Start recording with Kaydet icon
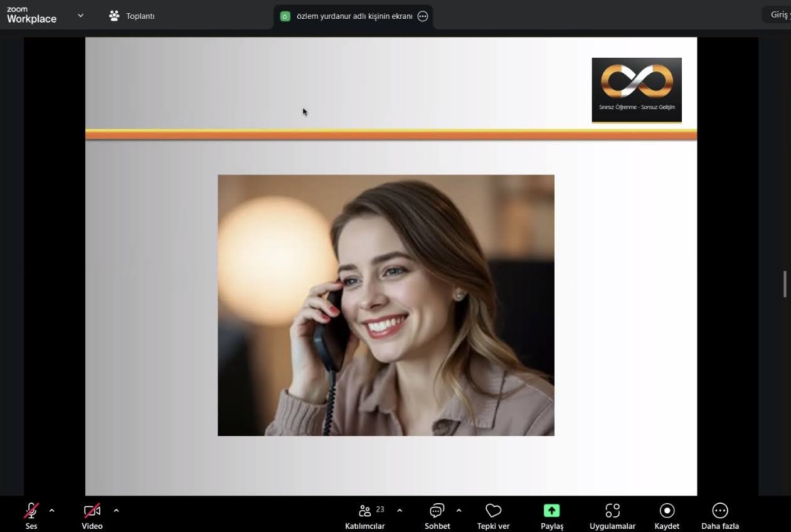This screenshot has width=791, height=532. pos(667,511)
